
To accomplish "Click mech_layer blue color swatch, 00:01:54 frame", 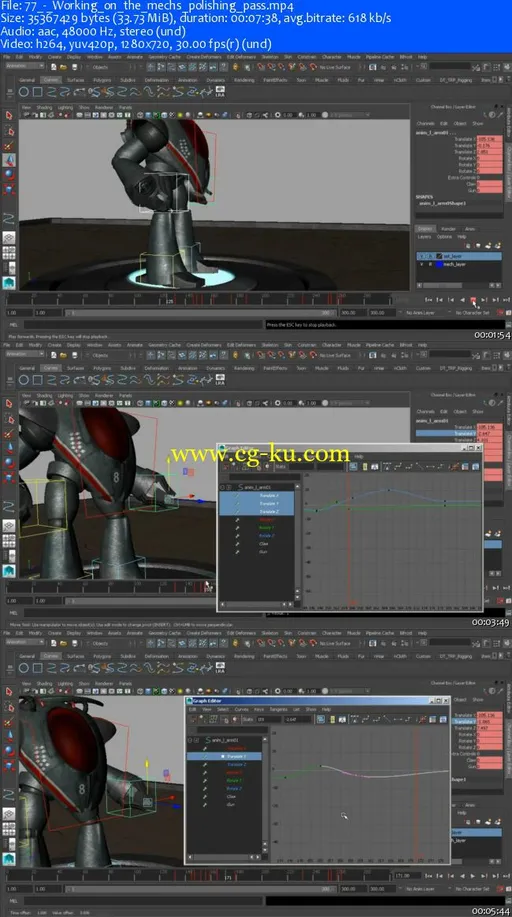I will click(x=439, y=264).
